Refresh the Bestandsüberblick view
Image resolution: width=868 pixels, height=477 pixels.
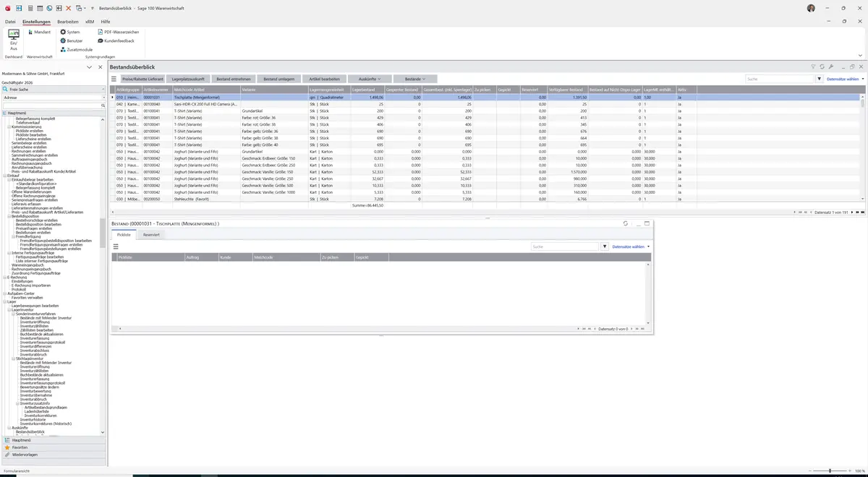coord(822,66)
